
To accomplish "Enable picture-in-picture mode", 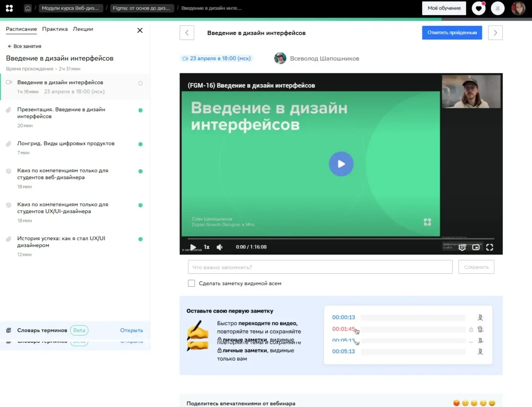I will [476, 247].
